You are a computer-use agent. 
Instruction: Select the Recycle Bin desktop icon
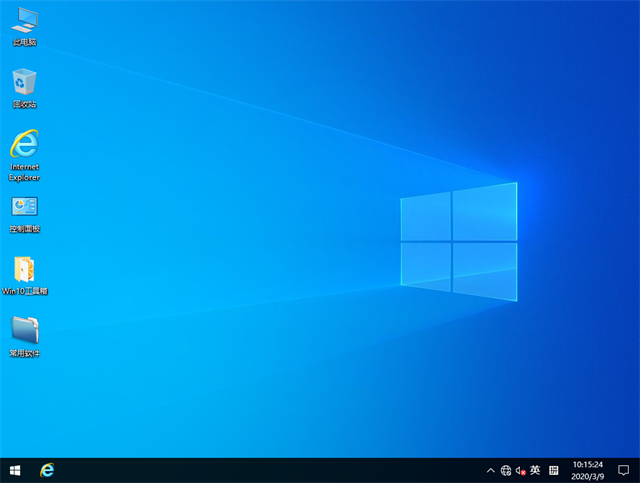(x=25, y=82)
